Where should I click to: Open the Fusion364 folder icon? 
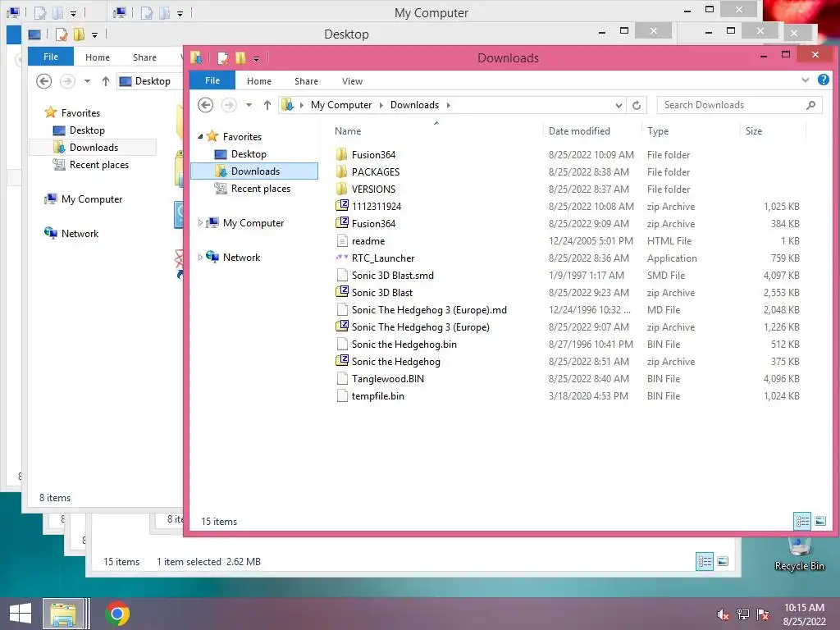point(342,155)
